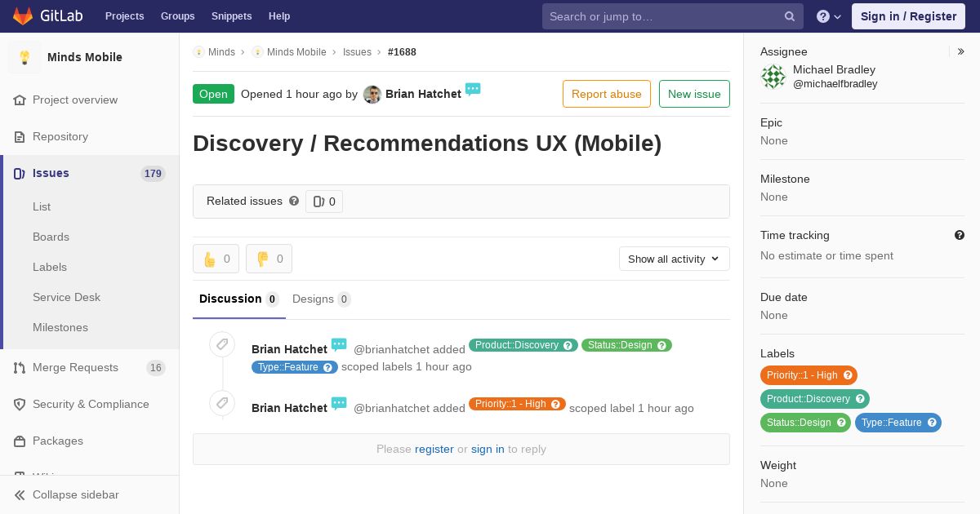
Task: Open the Projects top menu
Action: coord(125,16)
